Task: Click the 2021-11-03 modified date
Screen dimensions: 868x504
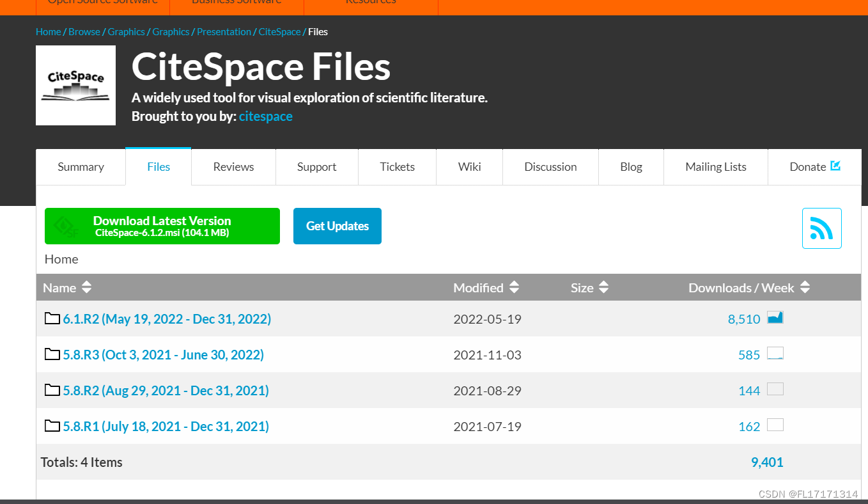Action: point(487,355)
